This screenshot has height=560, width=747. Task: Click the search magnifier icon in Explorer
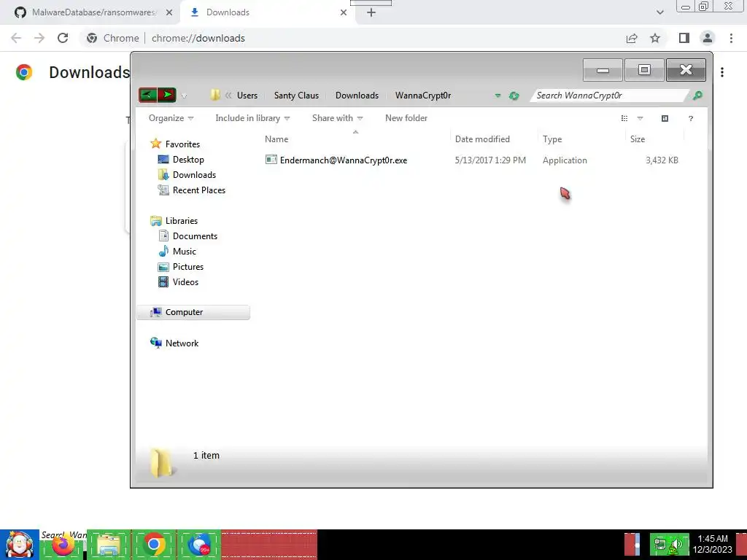(x=697, y=96)
